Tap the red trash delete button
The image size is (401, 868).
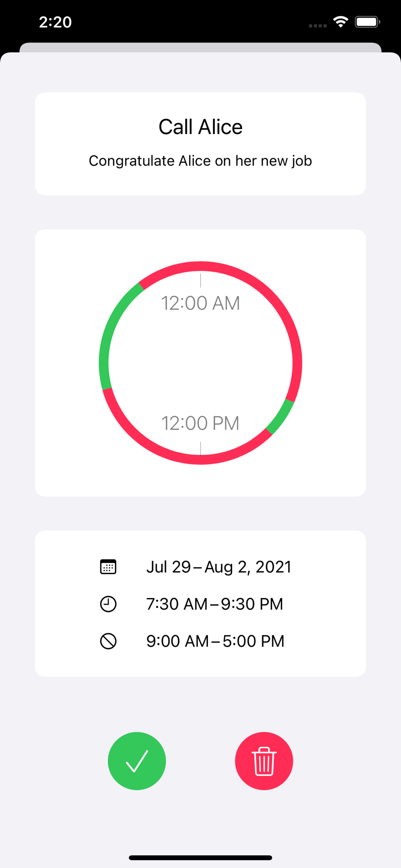click(264, 761)
